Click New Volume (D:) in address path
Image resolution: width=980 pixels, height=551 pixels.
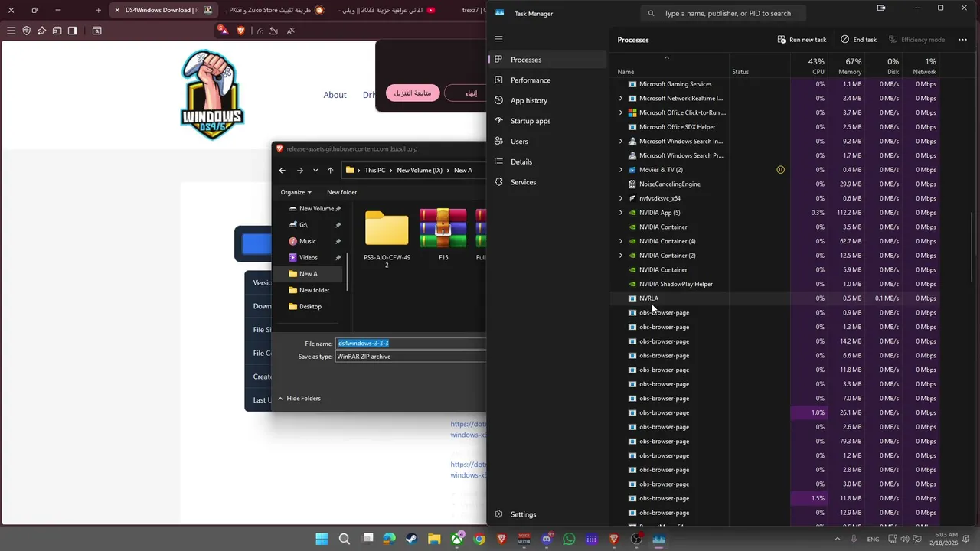click(x=420, y=170)
